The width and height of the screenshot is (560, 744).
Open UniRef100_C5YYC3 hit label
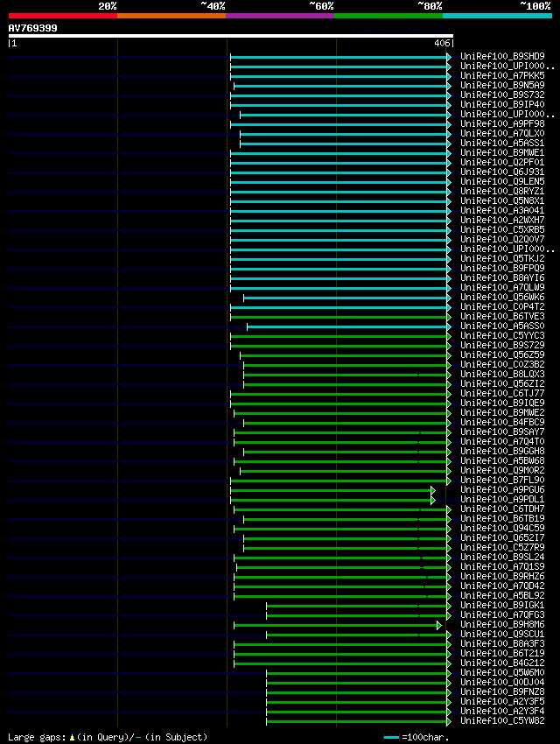502,335
